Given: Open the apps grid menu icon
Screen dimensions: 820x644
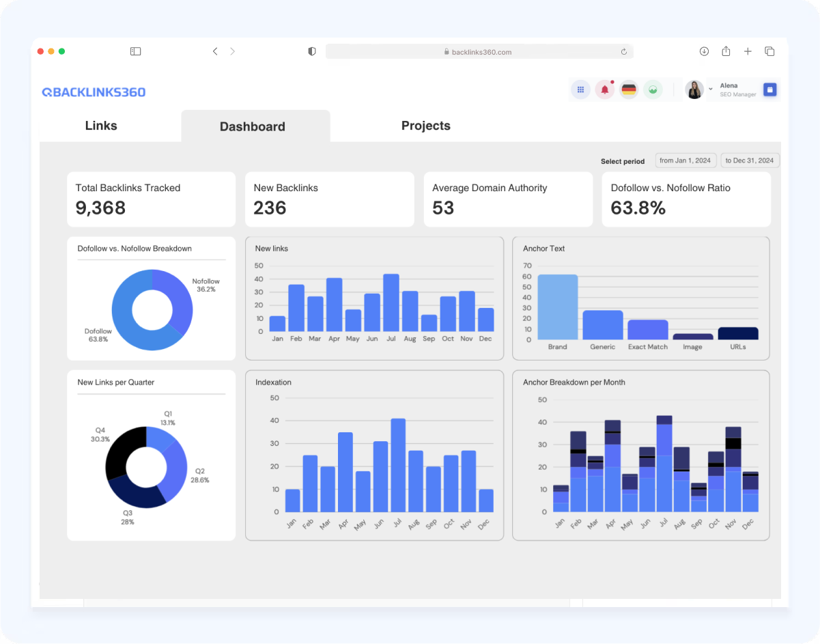Looking at the screenshot, I should pyautogui.click(x=580, y=89).
